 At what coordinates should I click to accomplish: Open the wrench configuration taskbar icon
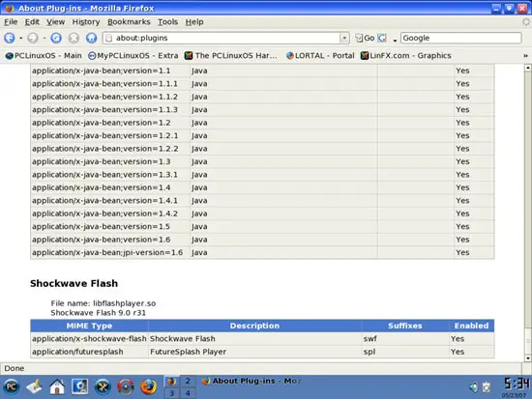103,386
